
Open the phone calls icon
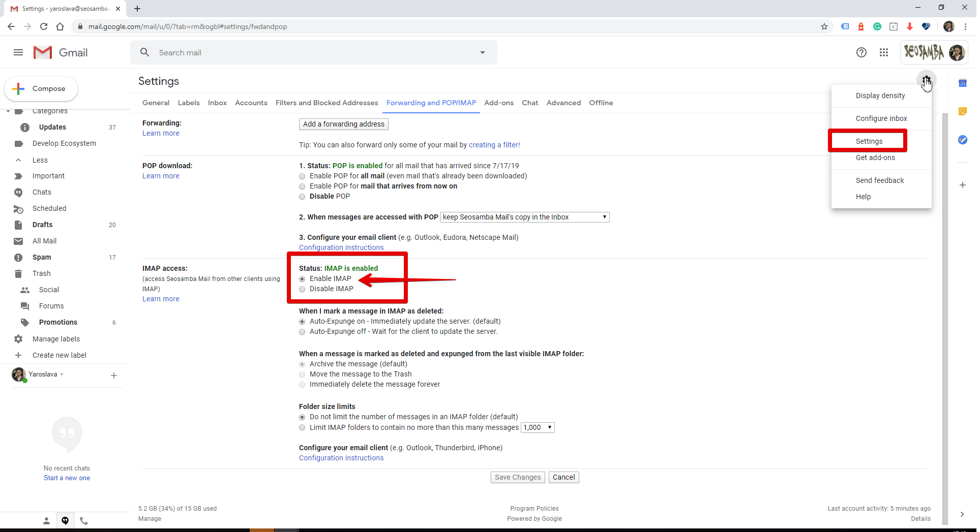pos(84,520)
